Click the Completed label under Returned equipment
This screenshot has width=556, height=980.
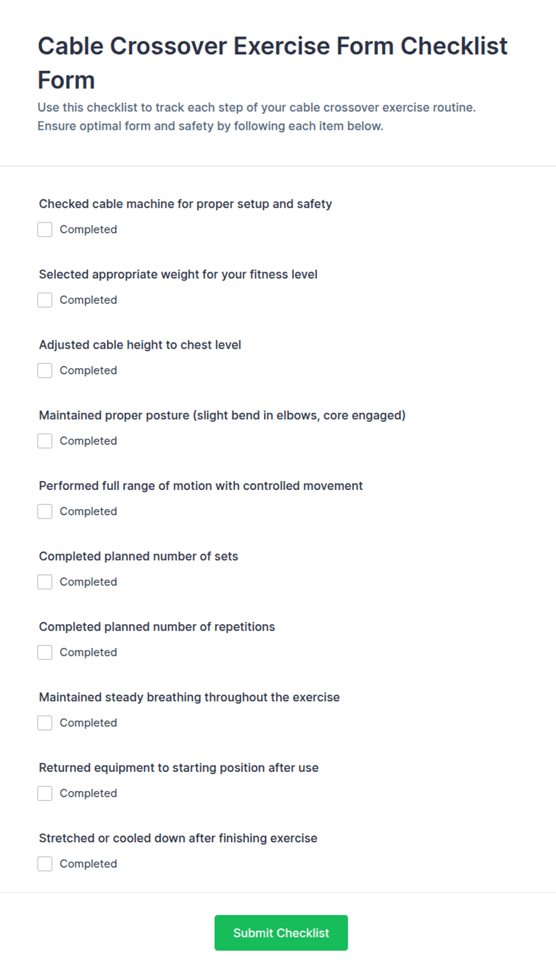[88, 793]
